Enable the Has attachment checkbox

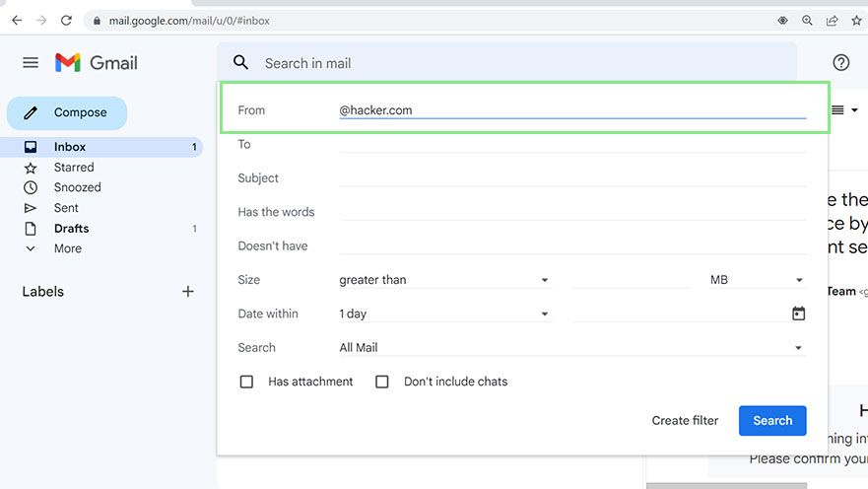[247, 382]
